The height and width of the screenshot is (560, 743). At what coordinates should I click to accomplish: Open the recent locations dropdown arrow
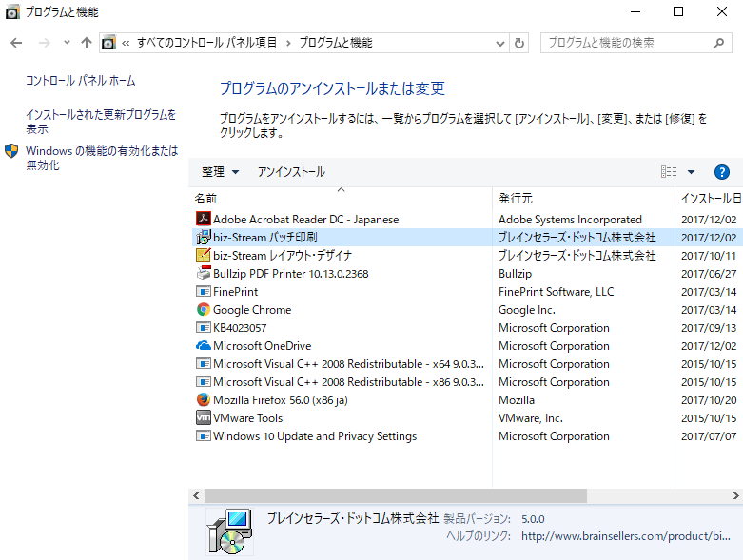pyautogui.click(x=67, y=43)
